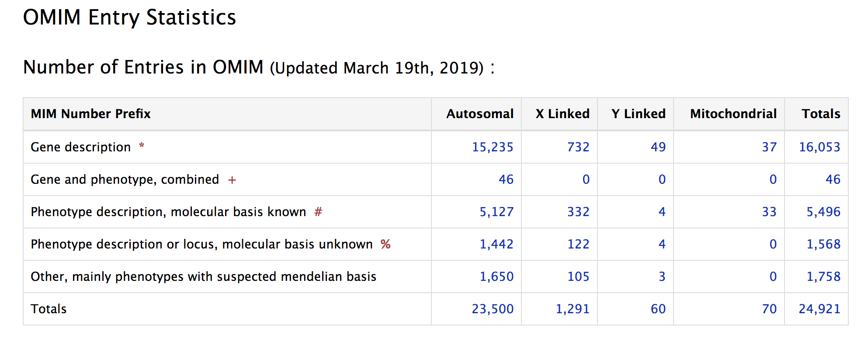Open the 16,053 gene description total
Image resolution: width=868 pixels, height=343 pixels.
coord(819,147)
